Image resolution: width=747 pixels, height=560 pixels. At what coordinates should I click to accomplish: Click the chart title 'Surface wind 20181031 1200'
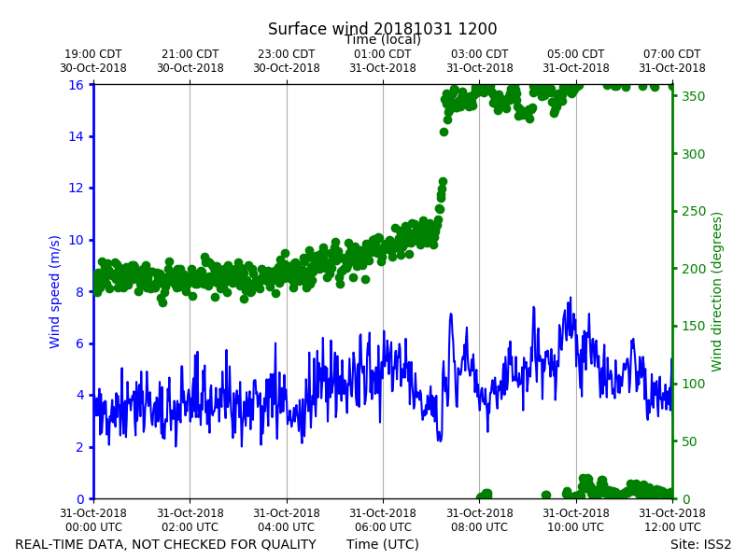tap(382, 29)
